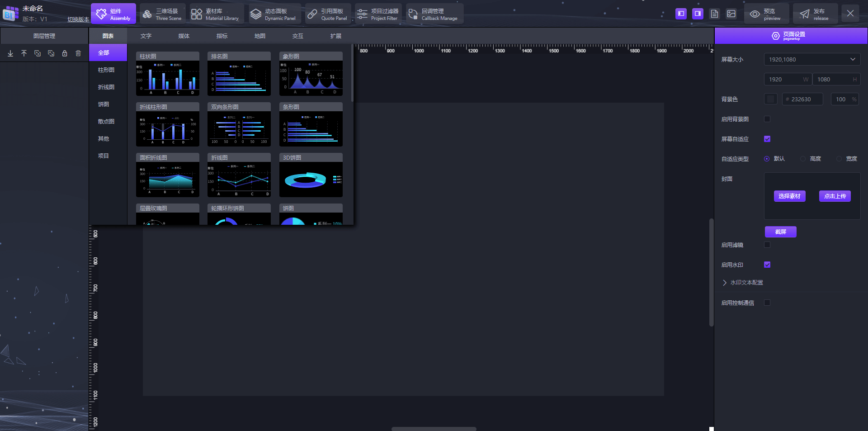Lock the selected layer with padlock icon
The height and width of the screenshot is (431, 868).
(x=65, y=53)
